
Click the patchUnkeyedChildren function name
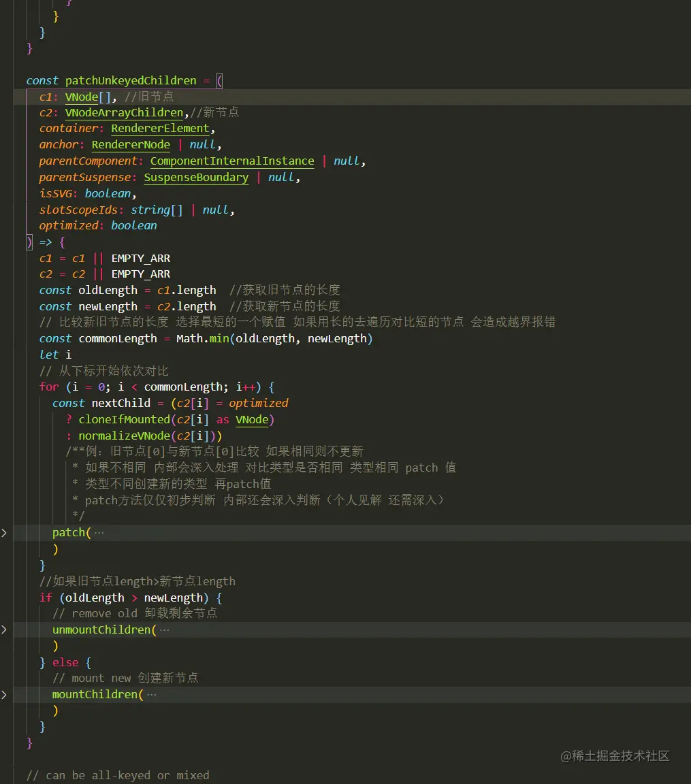pos(131,80)
